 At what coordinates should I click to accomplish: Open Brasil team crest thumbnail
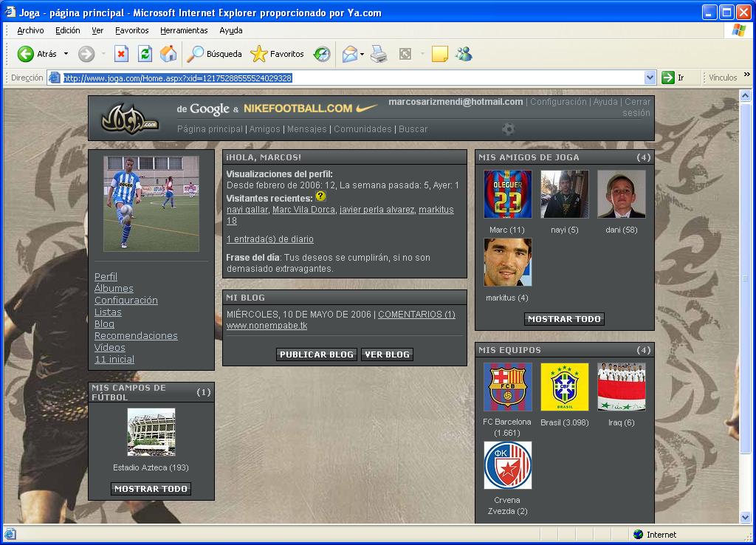(x=565, y=387)
